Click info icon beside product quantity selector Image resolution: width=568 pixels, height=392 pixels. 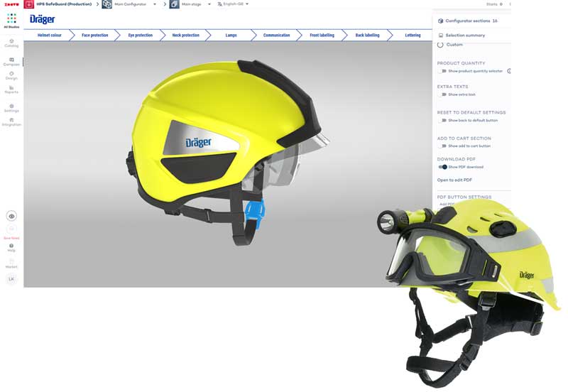coord(509,71)
